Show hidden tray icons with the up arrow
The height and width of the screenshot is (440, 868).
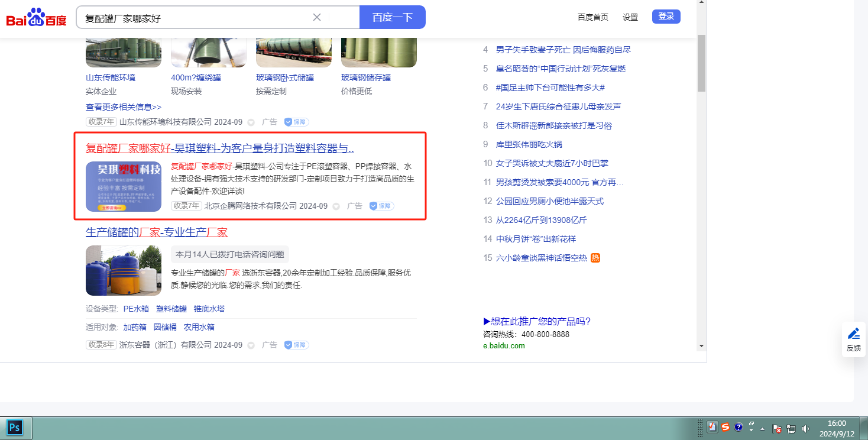[763, 428]
